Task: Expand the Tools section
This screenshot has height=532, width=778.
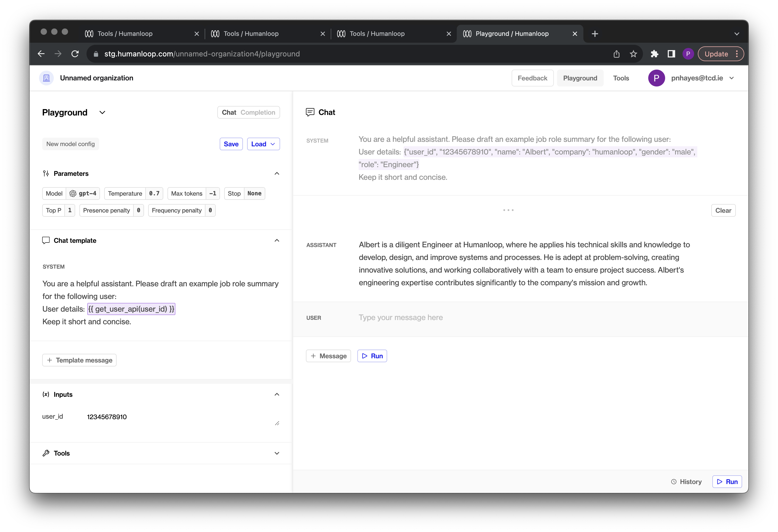Action: [x=277, y=453]
